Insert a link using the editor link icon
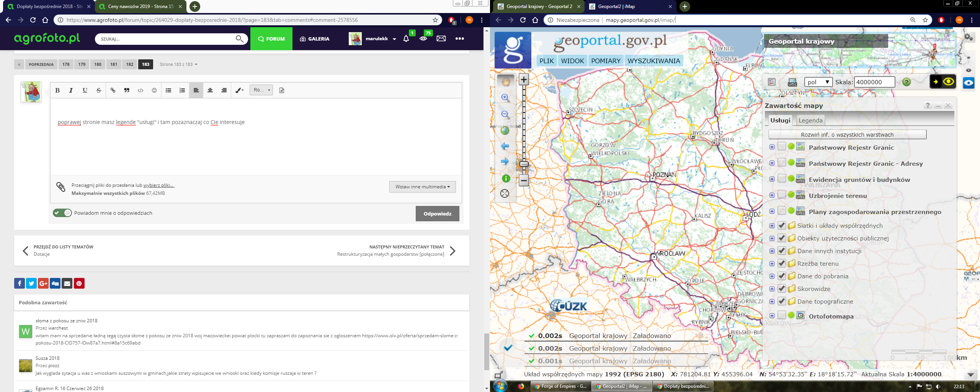The width and height of the screenshot is (980, 392). coord(113,90)
